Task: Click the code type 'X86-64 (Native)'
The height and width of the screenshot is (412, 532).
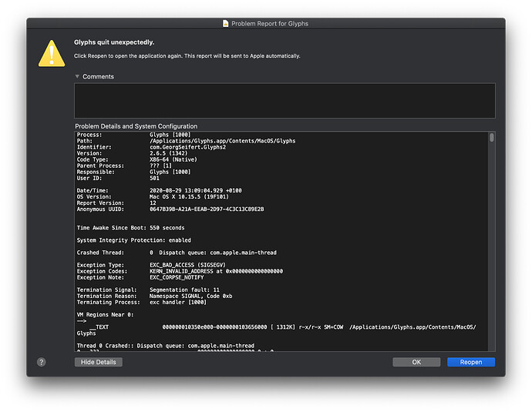Action: click(x=173, y=159)
